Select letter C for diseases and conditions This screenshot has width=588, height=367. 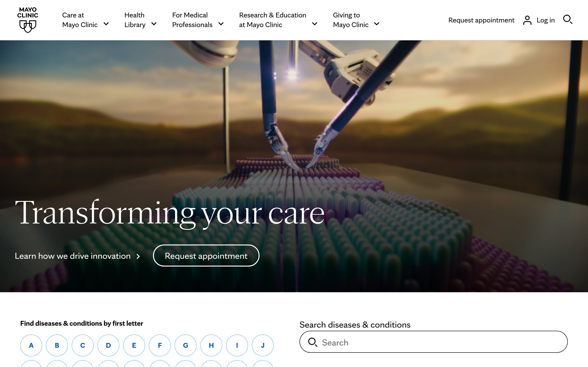[x=83, y=345]
